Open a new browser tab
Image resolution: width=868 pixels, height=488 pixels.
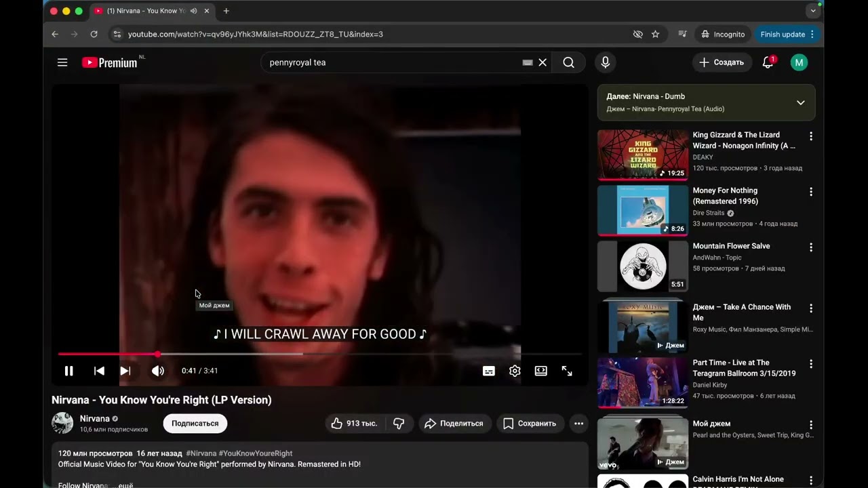click(x=226, y=11)
